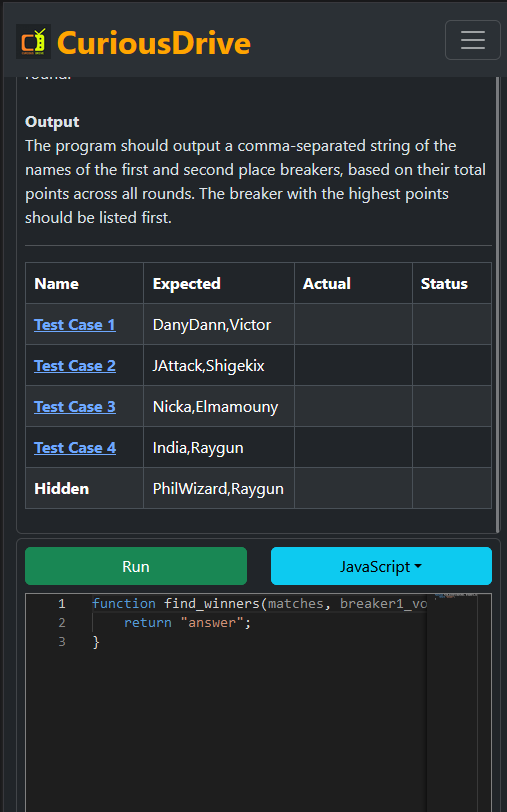This screenshot has width=507, height=812.
Task: Select the Hidden test case row label
Action: tap(62, 489)
